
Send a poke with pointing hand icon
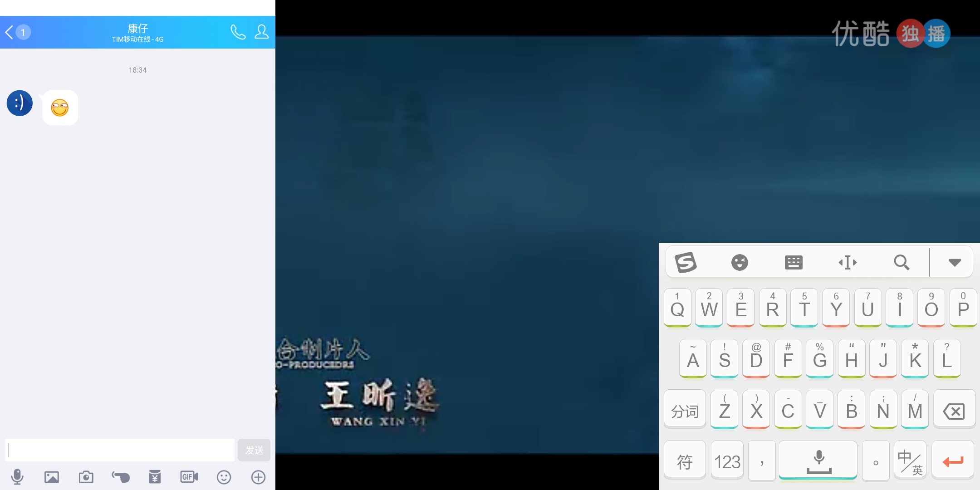point(121,477)
